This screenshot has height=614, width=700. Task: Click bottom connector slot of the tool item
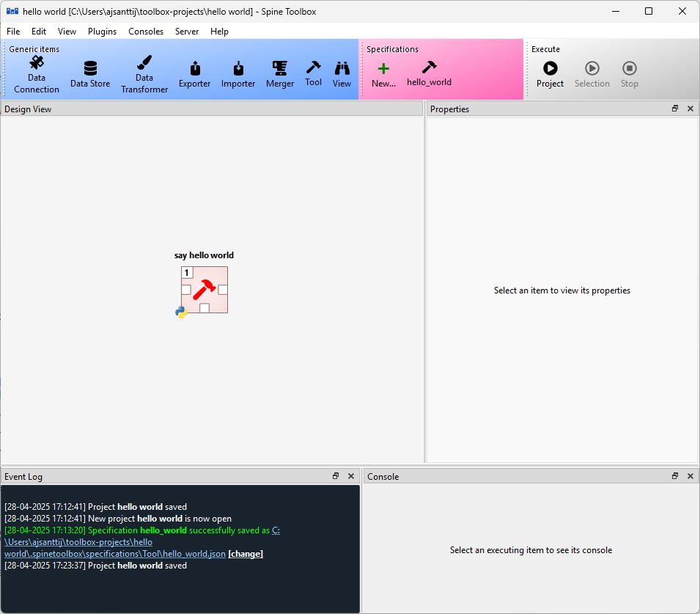205,308
